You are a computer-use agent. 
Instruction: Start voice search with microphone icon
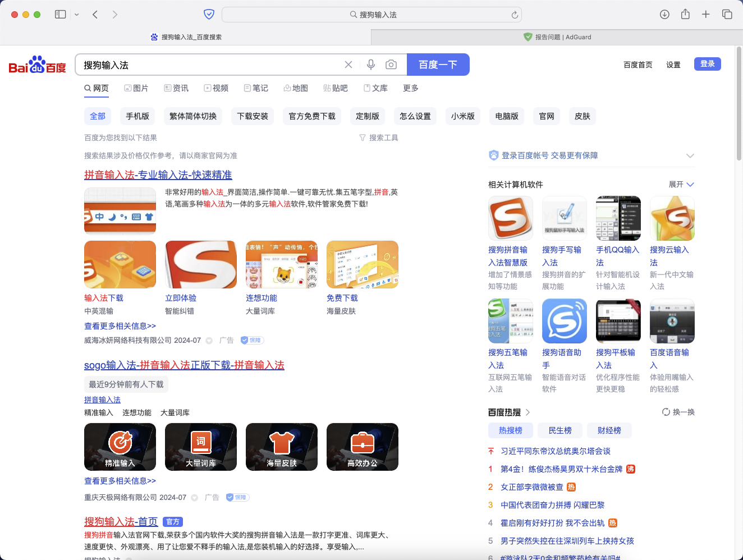371,65
